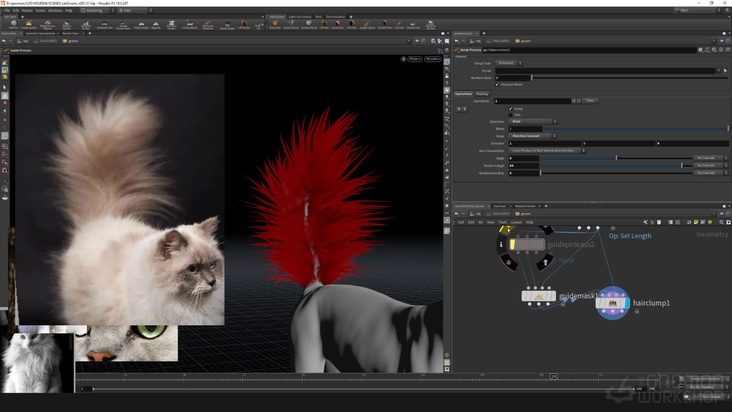Select the Cut Hair shelf tool

(399, 24)
